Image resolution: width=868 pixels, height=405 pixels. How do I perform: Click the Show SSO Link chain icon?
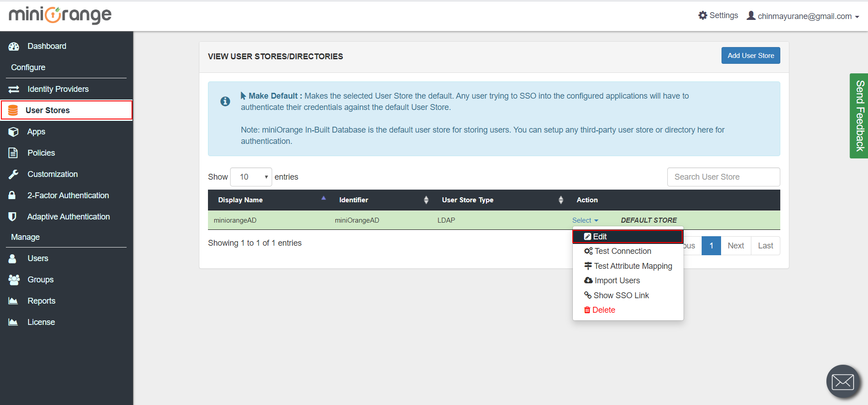click(588, 295)
